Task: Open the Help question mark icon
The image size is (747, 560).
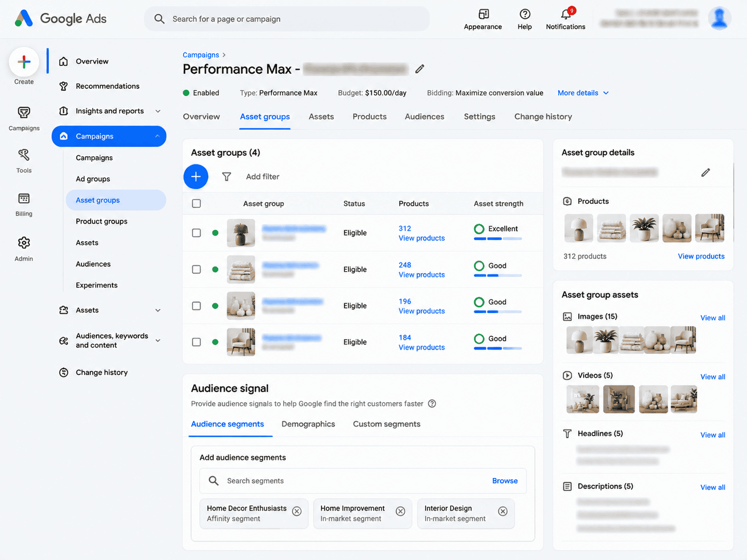Action: [525, 14]
